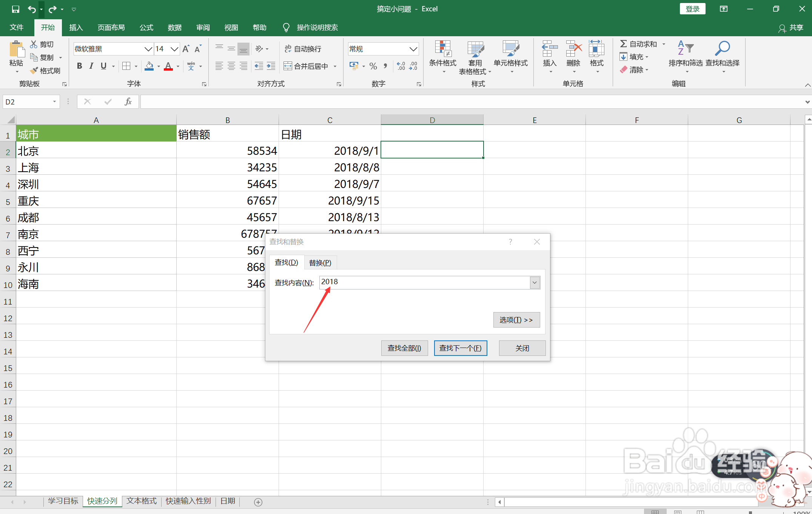812x514 pixels.
Task: Click the Find All button
Action: coord(404,348)
